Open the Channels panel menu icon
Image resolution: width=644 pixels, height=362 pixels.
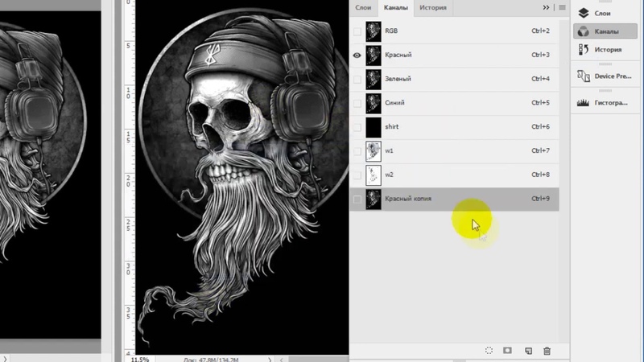562,7
